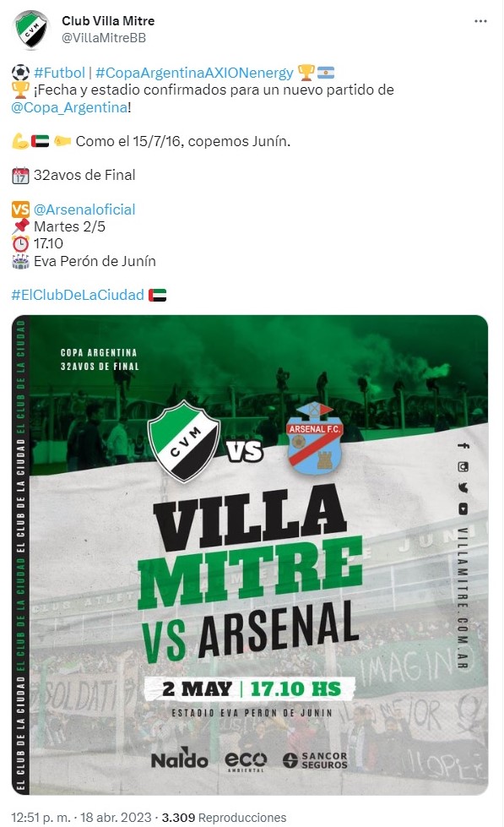Click the CVM shield crest in poster
The height and width of the screenshot is (827, 504).
pyautogui.click(x=184, y=441)
